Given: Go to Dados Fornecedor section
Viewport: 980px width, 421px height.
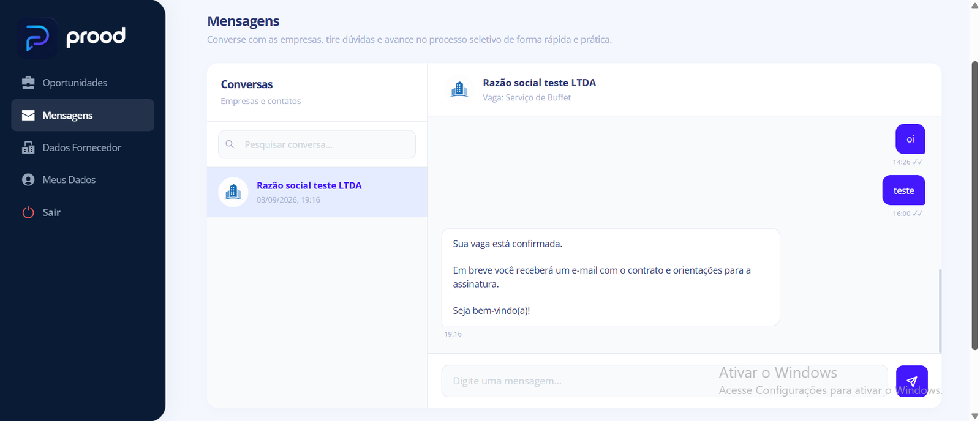Looking at the screenshot, I should 83,147.
